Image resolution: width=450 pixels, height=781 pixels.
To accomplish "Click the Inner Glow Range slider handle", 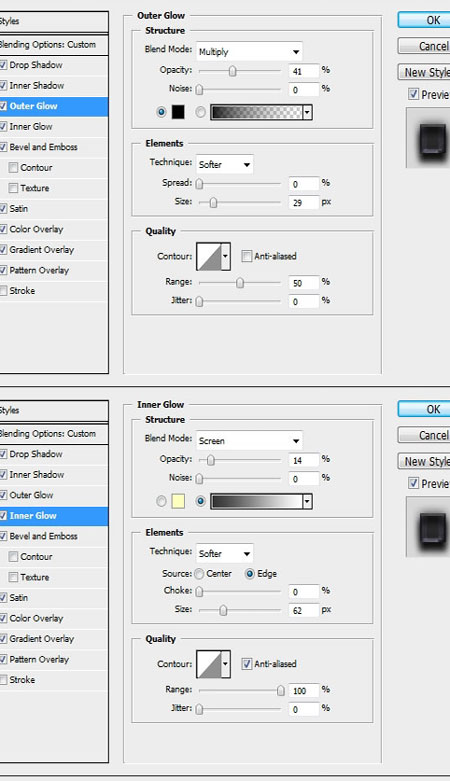I will (x=281, y=690).
